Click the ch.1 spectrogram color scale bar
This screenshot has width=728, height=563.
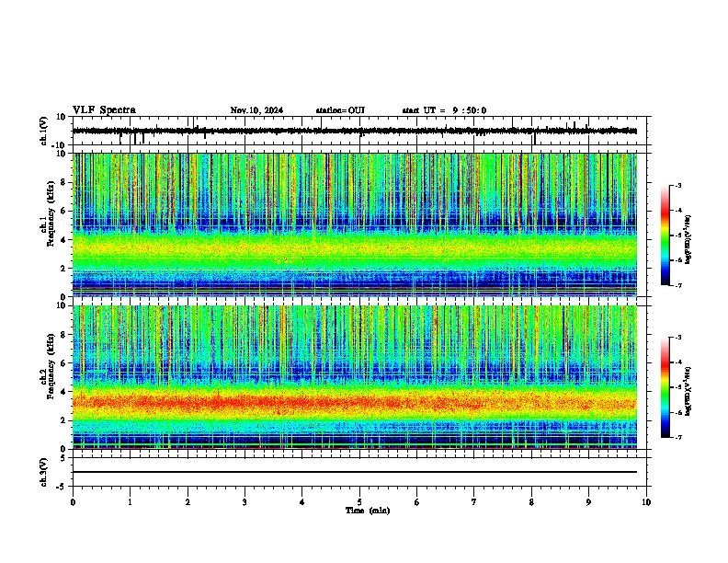pyautogui.click(x=665, y=236)
